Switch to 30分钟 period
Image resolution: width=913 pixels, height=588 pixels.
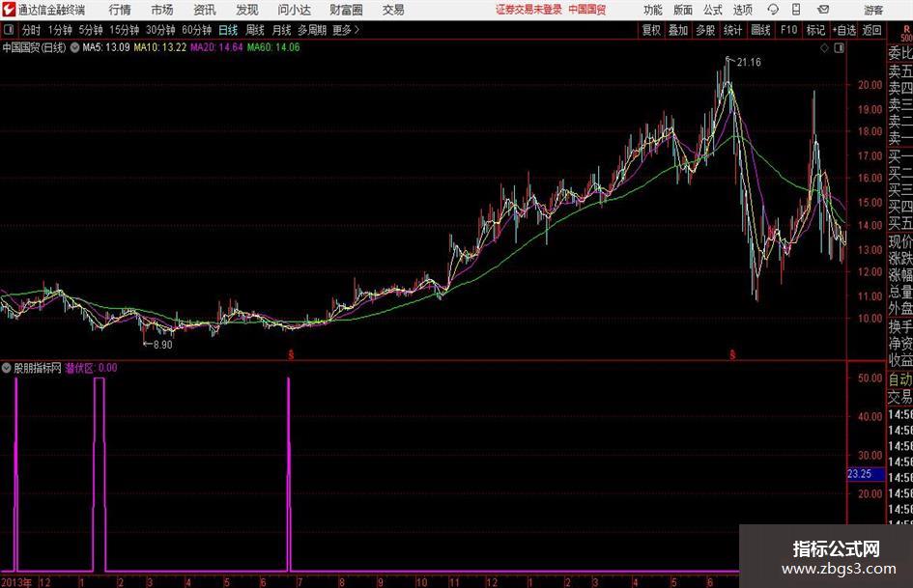pos(160,30)
